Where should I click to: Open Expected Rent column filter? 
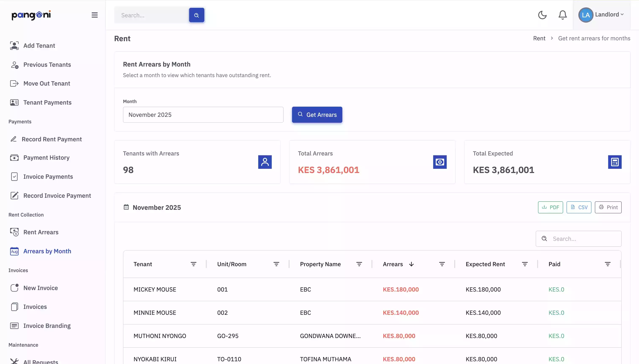click(525, 264)
